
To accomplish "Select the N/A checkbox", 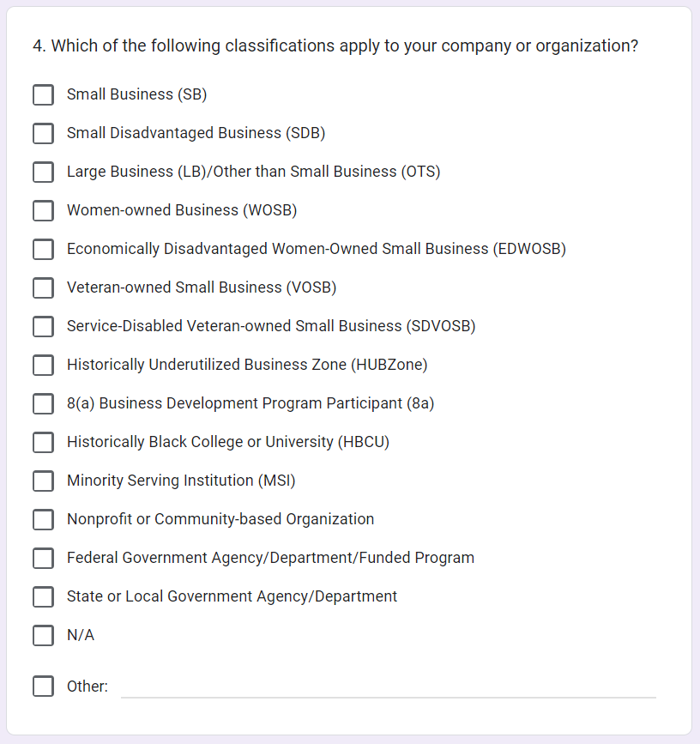I will coord(43,635).
